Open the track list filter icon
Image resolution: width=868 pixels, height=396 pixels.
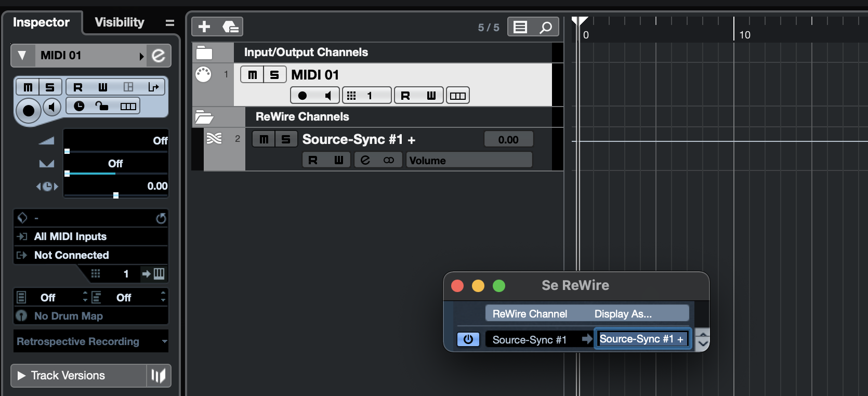[520, 27]
